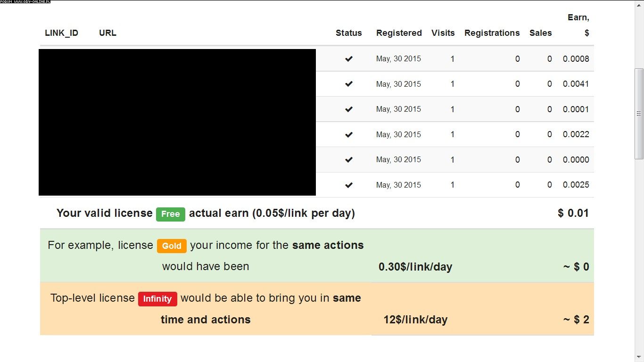
Task: Click the vertical scrollbar thumb
Action: 639,113
